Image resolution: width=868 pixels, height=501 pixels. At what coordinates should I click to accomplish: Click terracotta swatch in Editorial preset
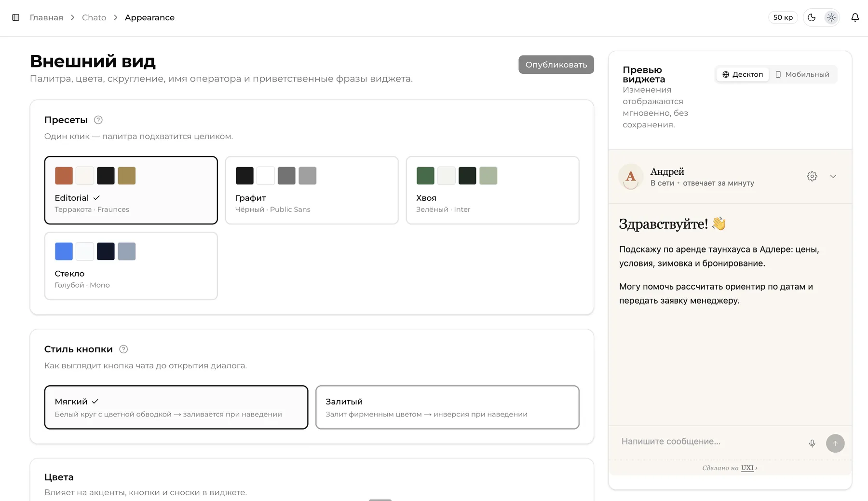pos(64,176)
